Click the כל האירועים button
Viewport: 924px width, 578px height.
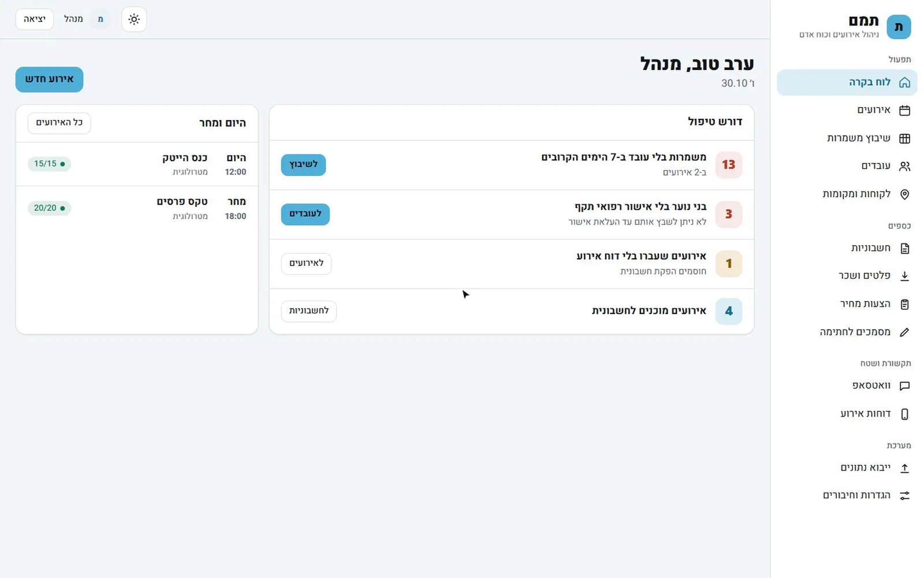59,123
